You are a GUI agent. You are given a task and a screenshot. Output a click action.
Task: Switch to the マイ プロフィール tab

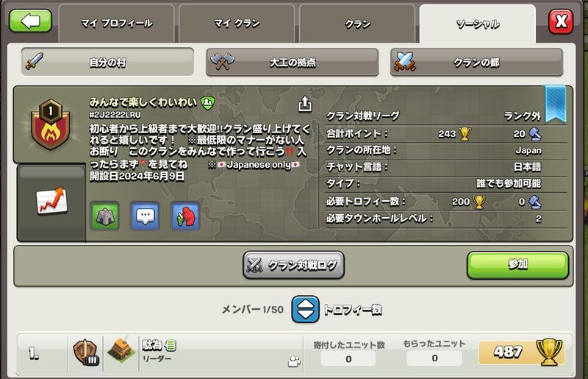coord(117,24)
